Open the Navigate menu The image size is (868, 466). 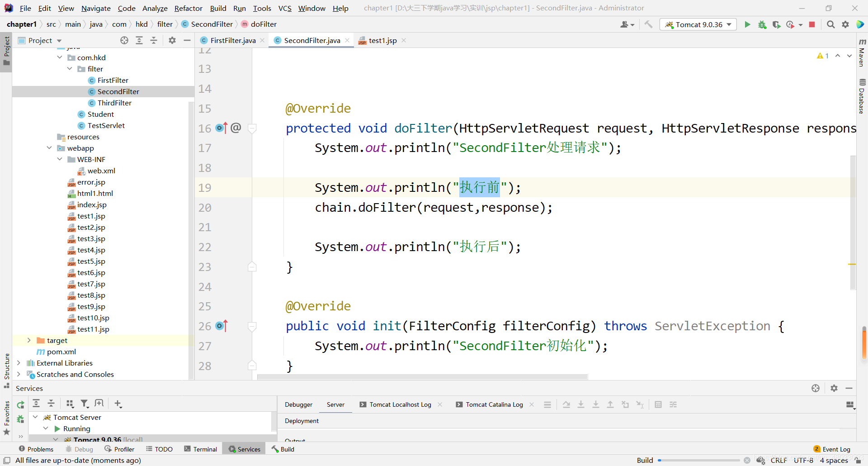coord(96,8)
